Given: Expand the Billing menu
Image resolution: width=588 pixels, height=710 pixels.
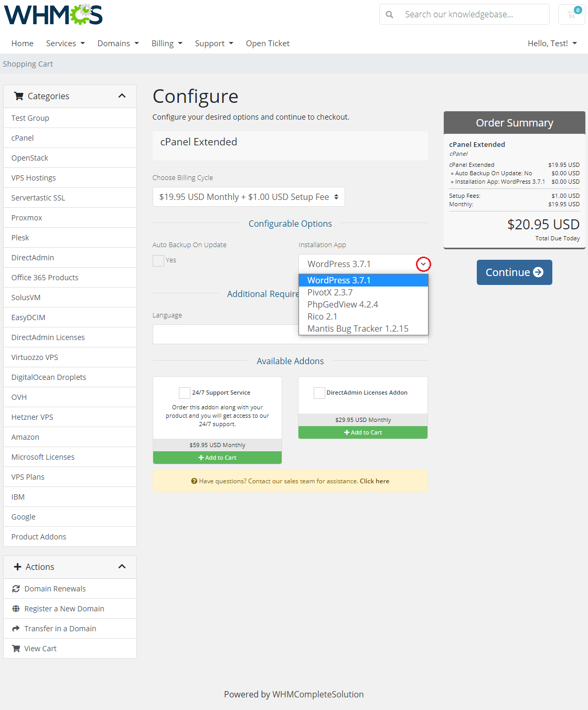Looking at the screenshot, I should coord(167,44).
